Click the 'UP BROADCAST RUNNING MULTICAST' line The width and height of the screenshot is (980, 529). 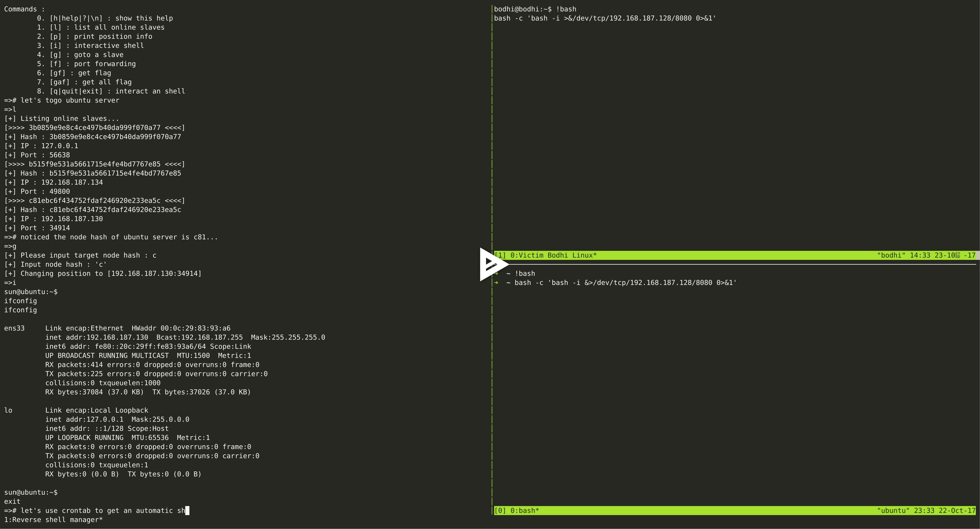(148, 356)
